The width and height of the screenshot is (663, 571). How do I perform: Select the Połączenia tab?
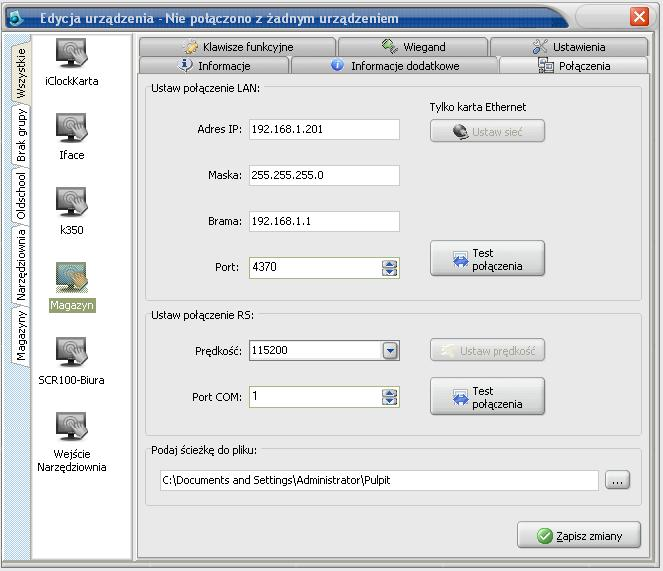574,66
